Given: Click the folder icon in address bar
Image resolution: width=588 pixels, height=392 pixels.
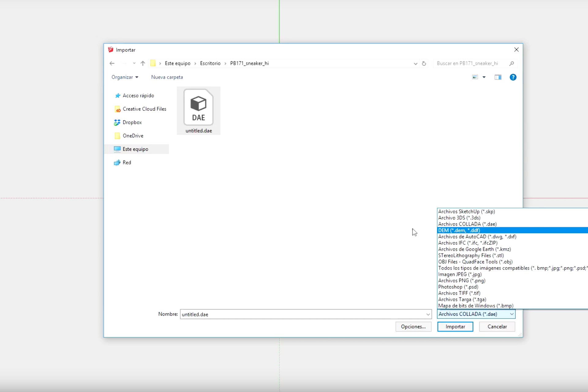Looking at the screenshot, I should coord(153,63).
